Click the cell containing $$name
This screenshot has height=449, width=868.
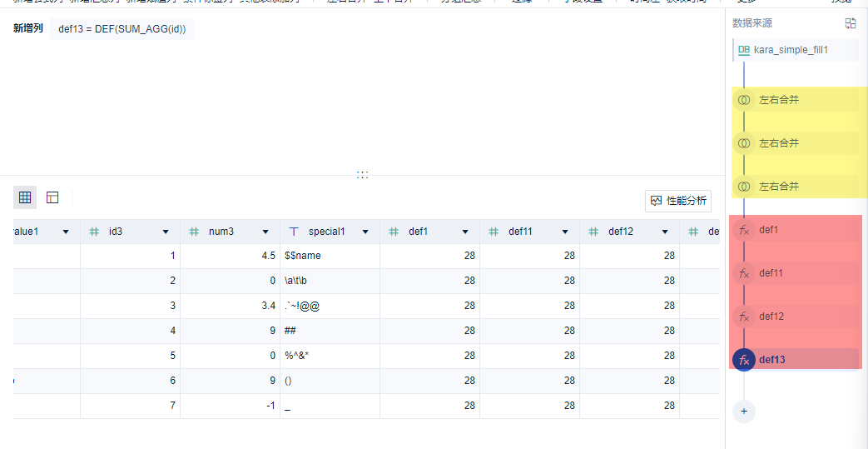(x=330, y=256)
